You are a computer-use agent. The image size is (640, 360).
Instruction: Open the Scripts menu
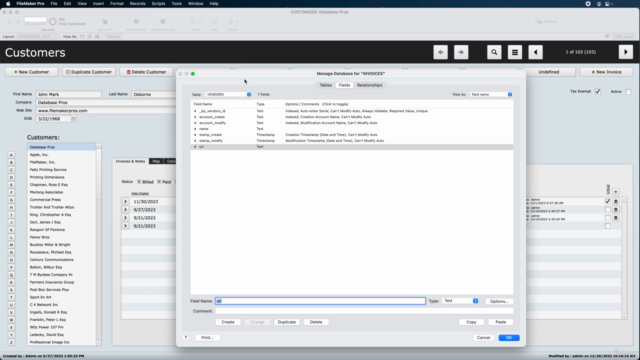pos(158,4)
